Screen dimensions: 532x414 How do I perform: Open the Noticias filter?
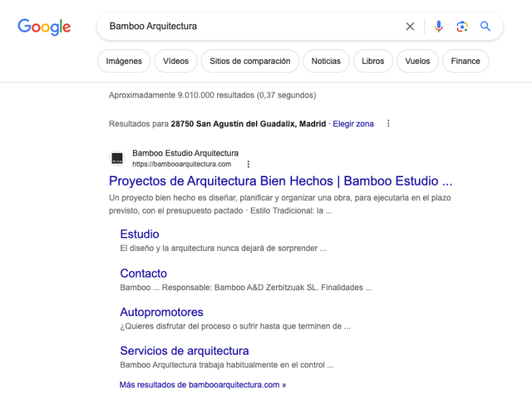click(x=326, y=61)
